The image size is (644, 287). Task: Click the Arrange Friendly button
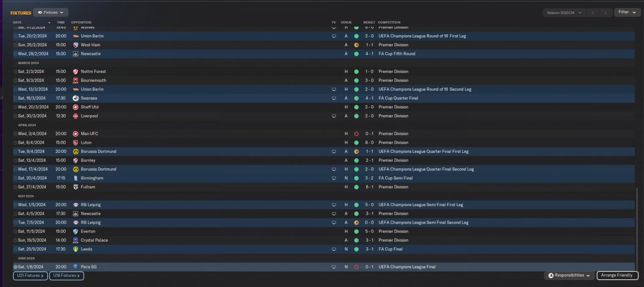618,275
